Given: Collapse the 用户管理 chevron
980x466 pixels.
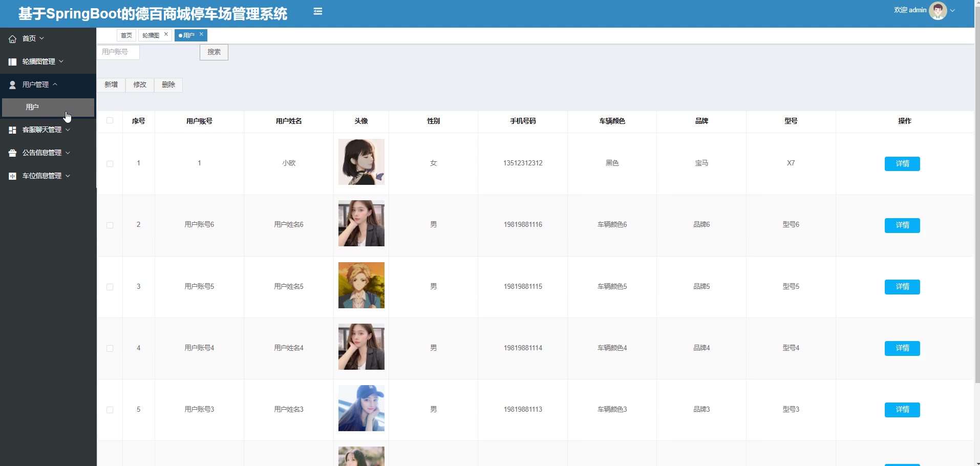Looking at the screenshot, I should coord(55,84).
